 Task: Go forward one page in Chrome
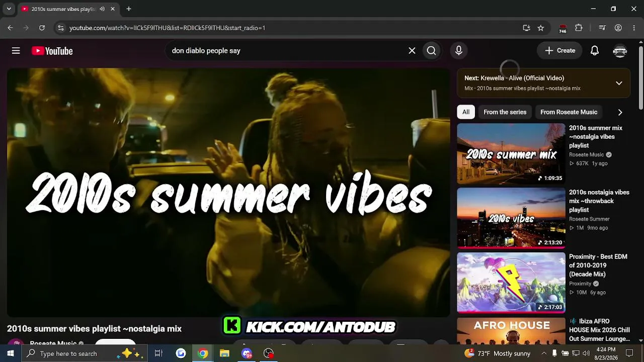[26, 28]
